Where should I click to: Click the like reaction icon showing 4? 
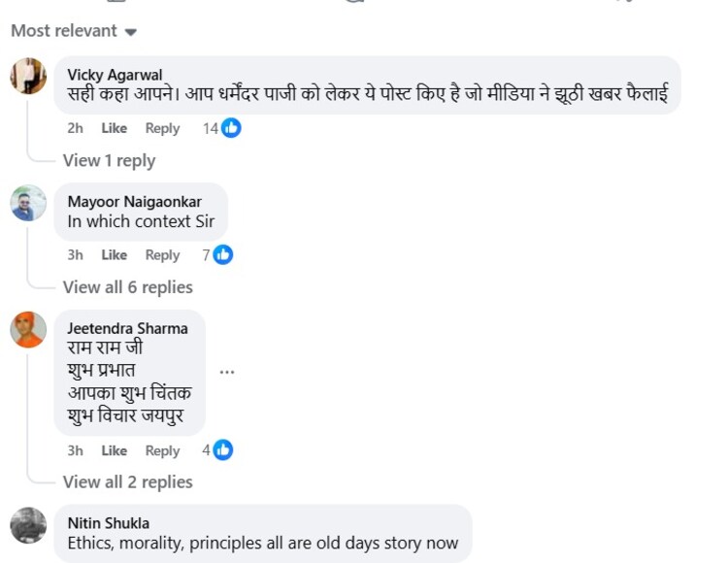pyautogui.click(x=223, y=450)
